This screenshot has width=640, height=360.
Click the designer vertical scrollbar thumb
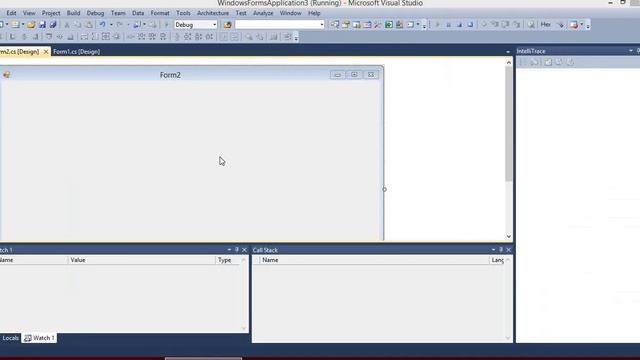point(509,124)
